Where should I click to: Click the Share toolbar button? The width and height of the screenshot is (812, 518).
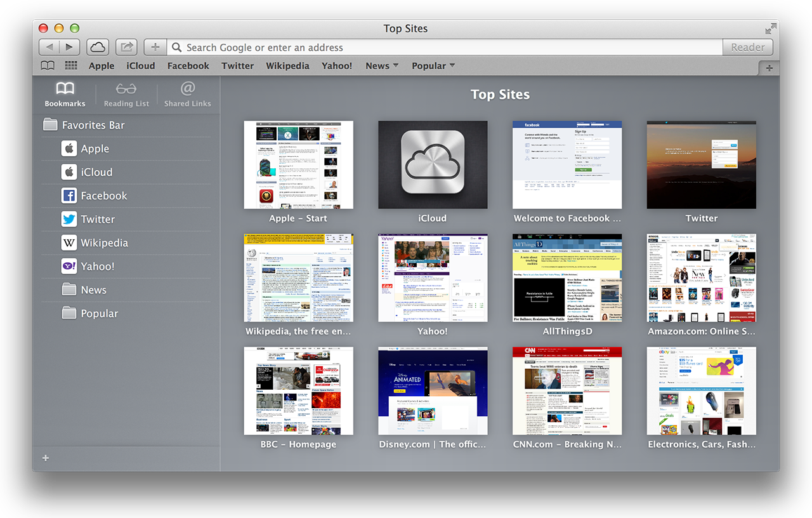coord(128,47)
